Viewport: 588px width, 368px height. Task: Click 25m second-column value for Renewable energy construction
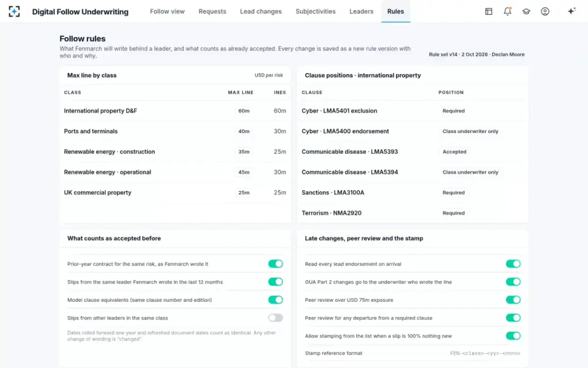tap(280, 152)
